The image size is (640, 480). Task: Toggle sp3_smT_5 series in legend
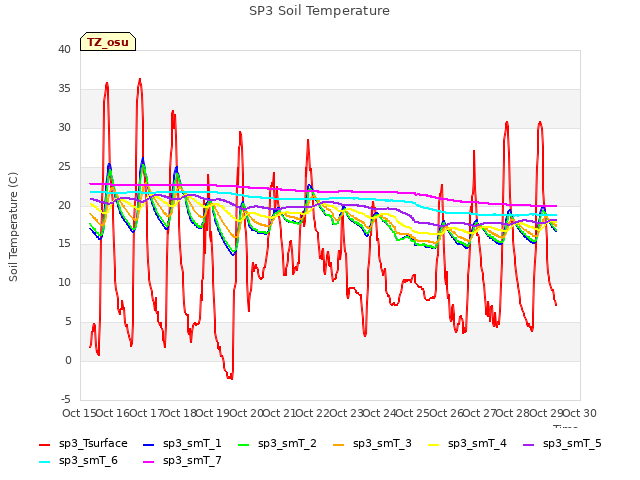[x=562, y=444]
